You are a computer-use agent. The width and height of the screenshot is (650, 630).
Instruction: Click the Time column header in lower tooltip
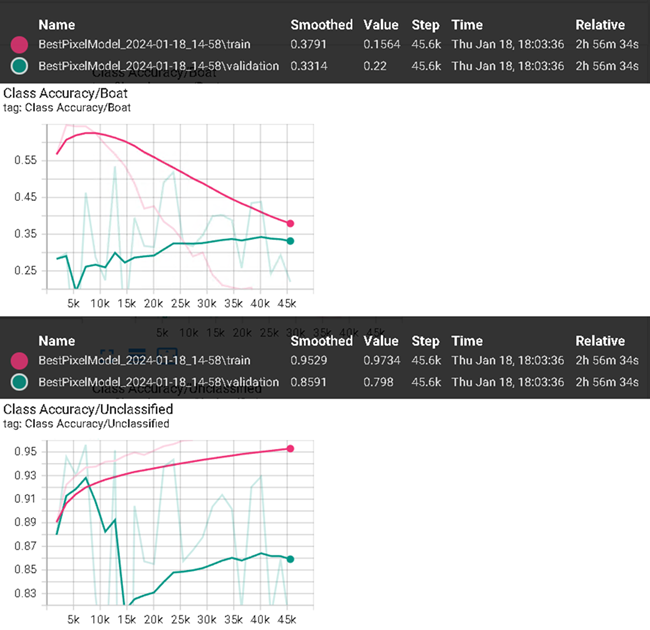click(466, 341)
